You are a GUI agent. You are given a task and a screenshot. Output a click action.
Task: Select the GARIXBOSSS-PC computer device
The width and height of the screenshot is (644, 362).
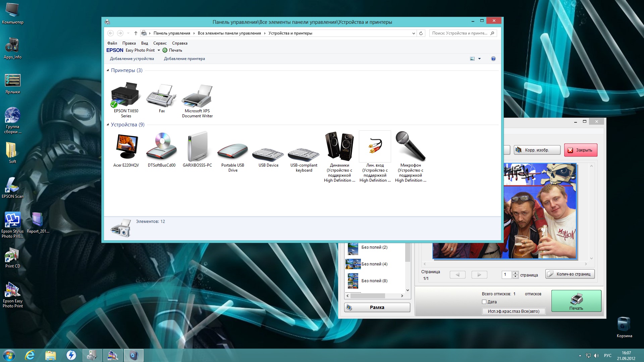tap(197, 150)
